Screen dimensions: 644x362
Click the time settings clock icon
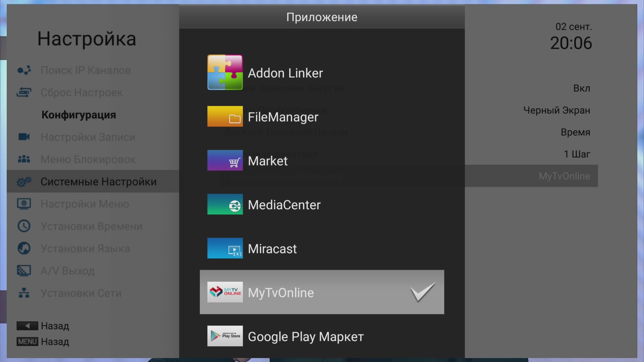click(x=24, y=226)
